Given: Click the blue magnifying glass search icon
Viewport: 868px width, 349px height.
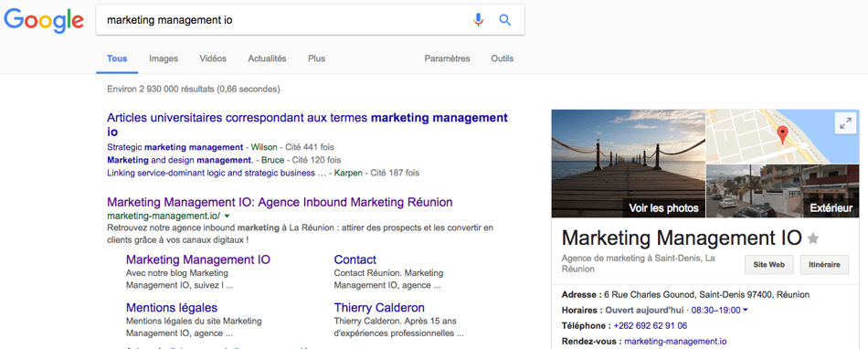Looking at the screenshot, I should [505, 20].
